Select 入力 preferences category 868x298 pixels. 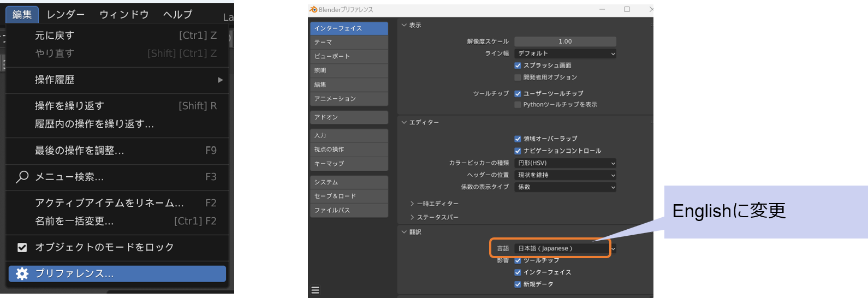[349, 135]
